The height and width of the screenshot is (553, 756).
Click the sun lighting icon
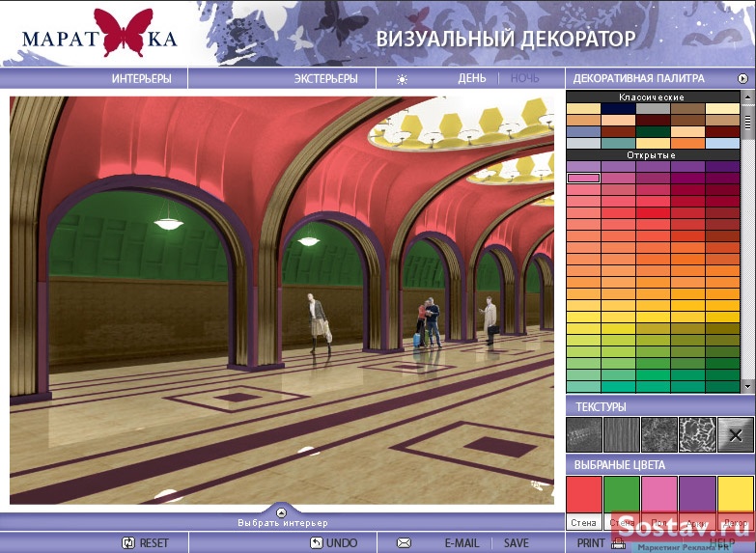point(402,79)
